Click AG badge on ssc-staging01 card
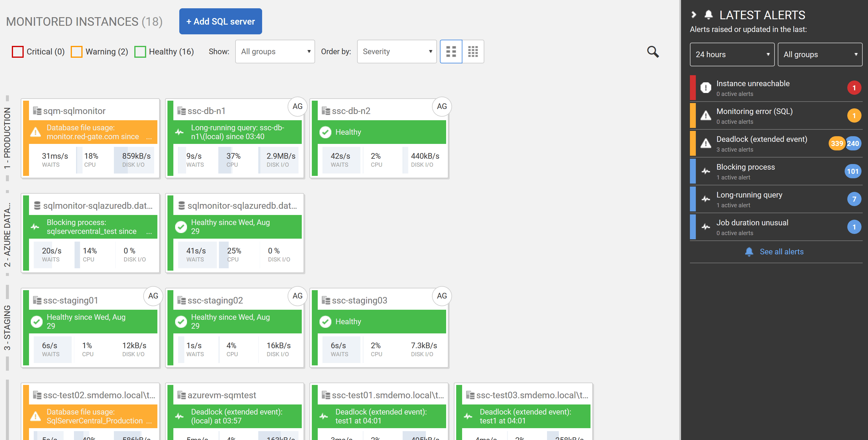 point(153,296)
